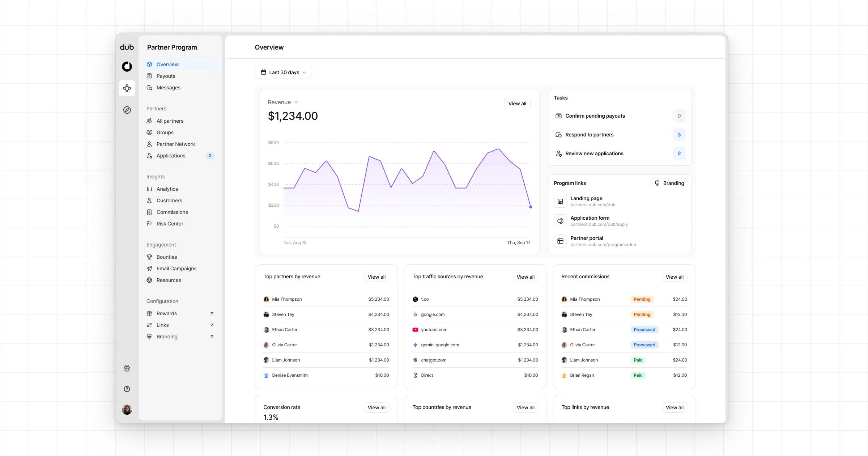View all top partners by revenue
Image resolution: width=868 pixels, height=456 pixels.
(376, 277)
